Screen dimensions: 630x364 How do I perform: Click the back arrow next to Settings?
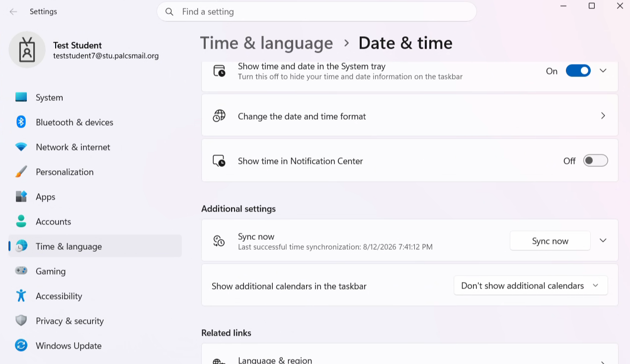[x=13, y=11]
